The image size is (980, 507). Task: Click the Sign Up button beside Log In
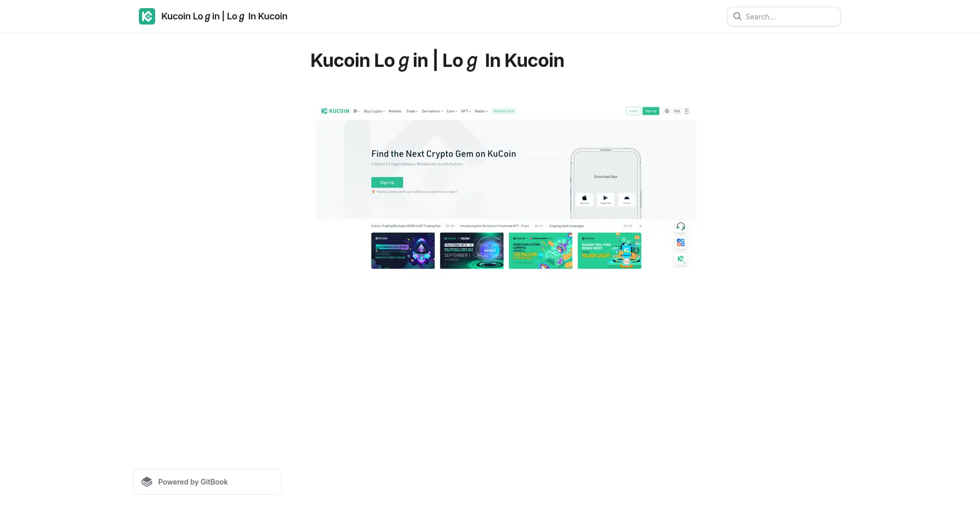(651, 111)
